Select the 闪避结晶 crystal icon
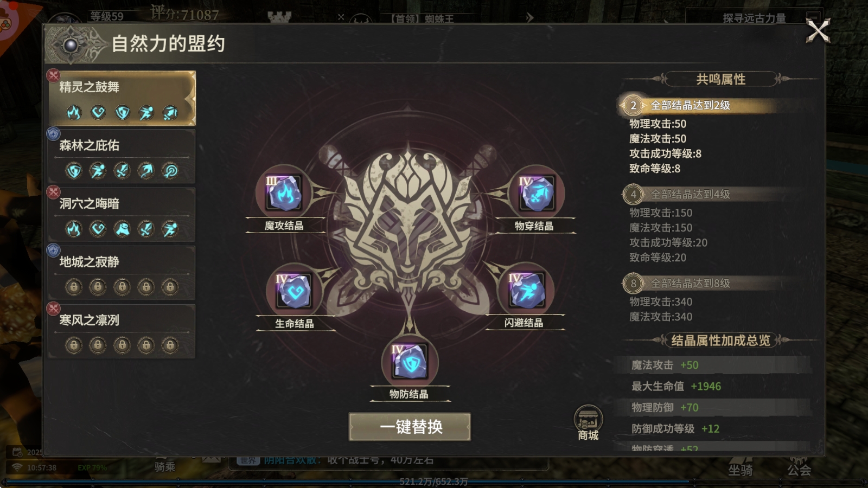The image size is (868, 488). pyautogui.click(x=526, y=290)
